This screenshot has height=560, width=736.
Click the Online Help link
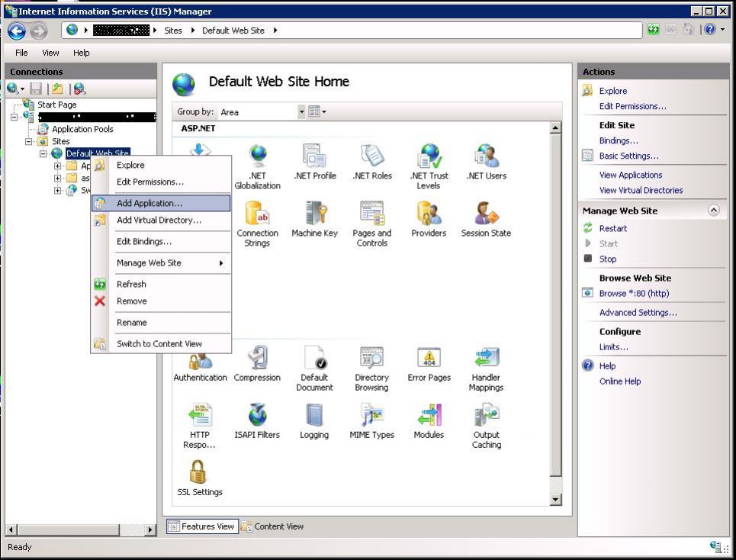[x=619, y=381]
